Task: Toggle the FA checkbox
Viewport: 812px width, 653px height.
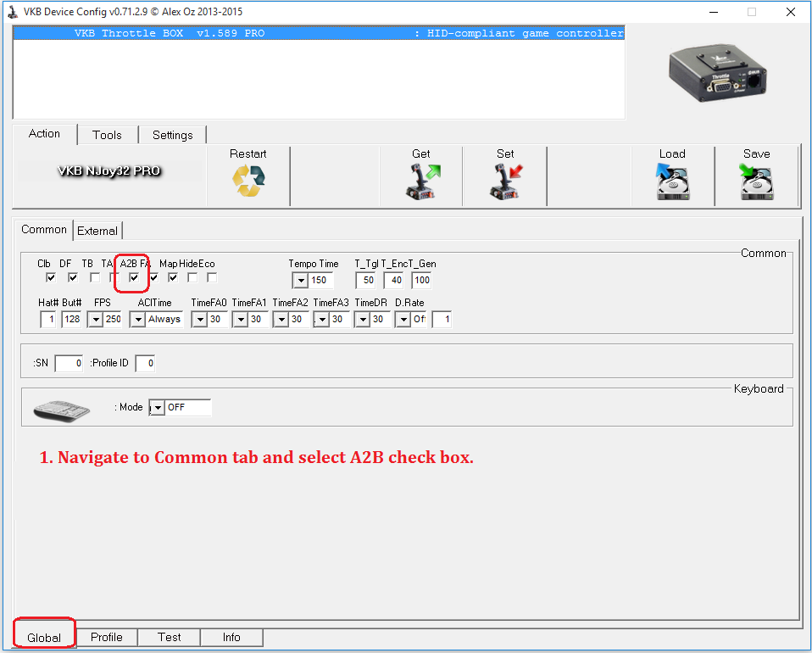Action: tap(153, 278)
